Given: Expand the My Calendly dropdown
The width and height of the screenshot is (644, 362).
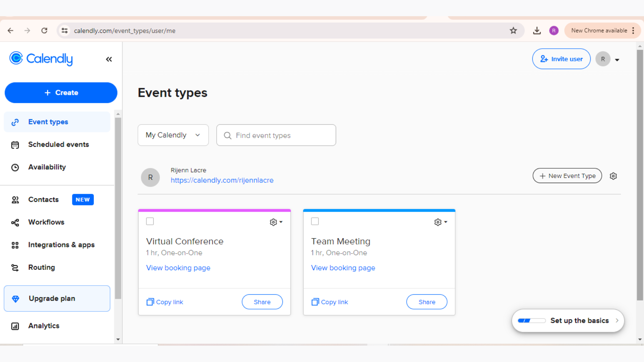Looking at the screenshot, I should (173, 135).
